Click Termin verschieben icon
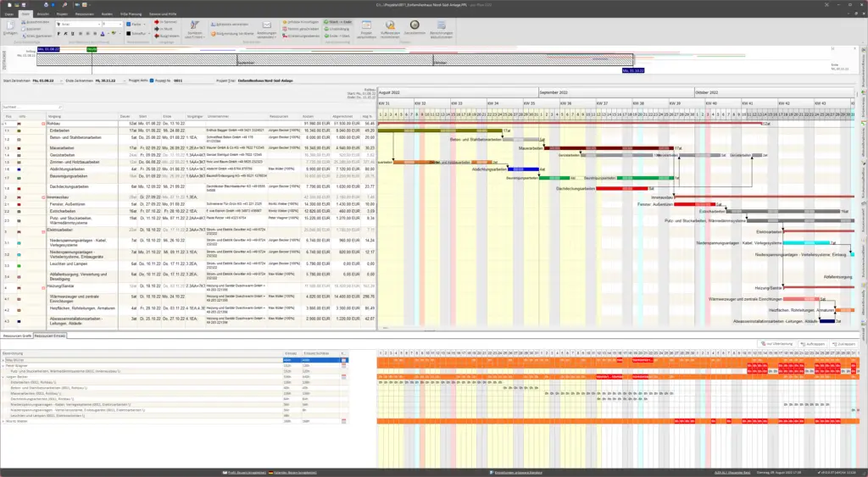This screenshot has width=868, height=477. click(x=285, y=29)
